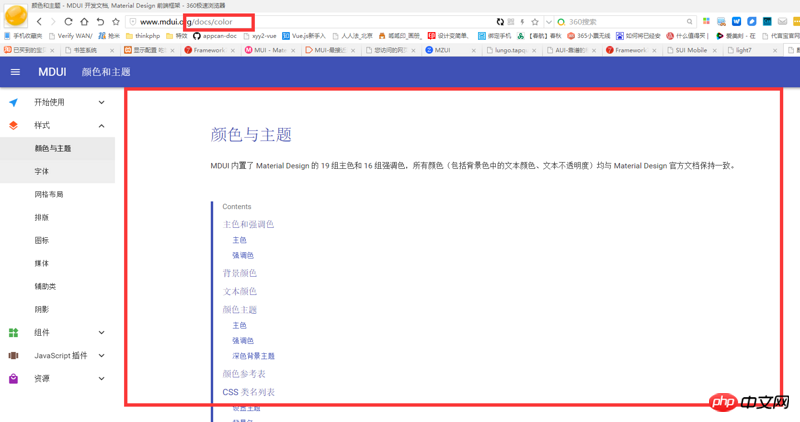Open the Verify WAN bookmark
The image size is (800, 422).
[x=71, y=36]
